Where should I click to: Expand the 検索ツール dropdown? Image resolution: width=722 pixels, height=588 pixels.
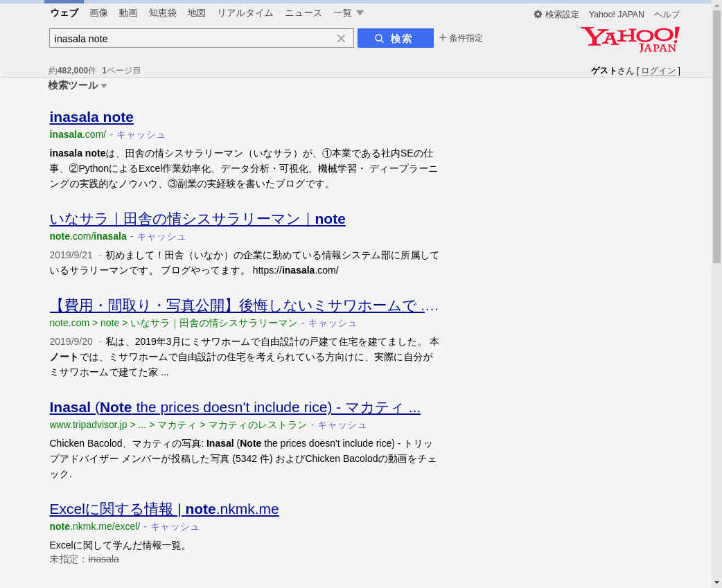(78, 86)
